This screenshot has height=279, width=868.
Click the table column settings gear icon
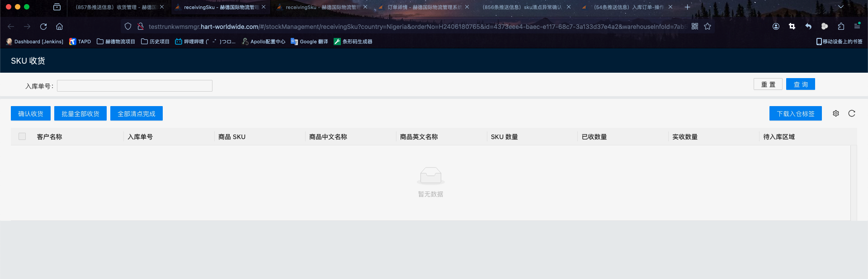coord(836,113)
